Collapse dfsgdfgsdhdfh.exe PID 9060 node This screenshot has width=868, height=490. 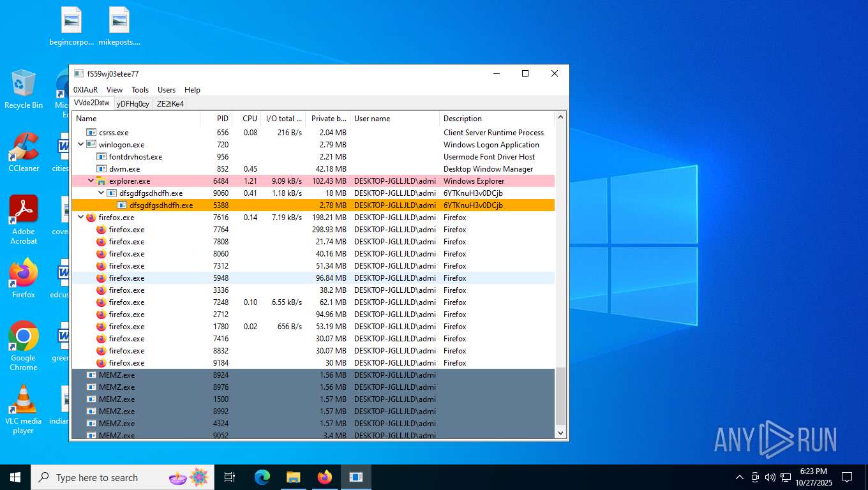[x=101, y=193]
